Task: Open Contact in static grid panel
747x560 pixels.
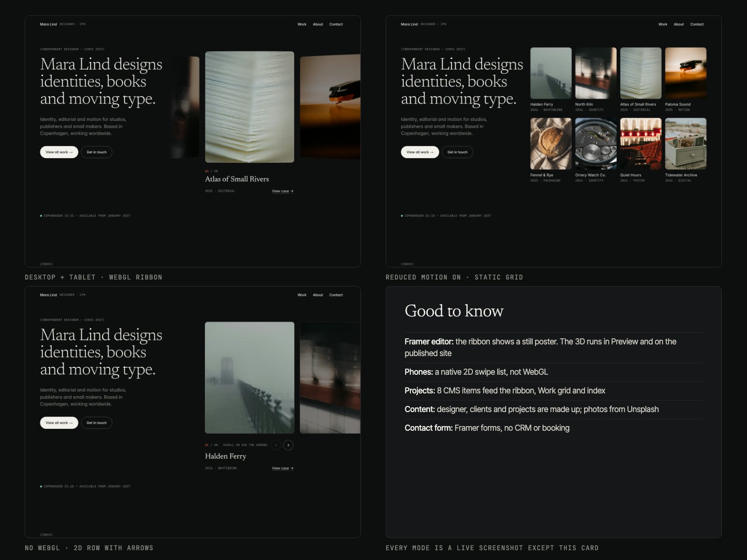Action: click(x=697, y=24)
